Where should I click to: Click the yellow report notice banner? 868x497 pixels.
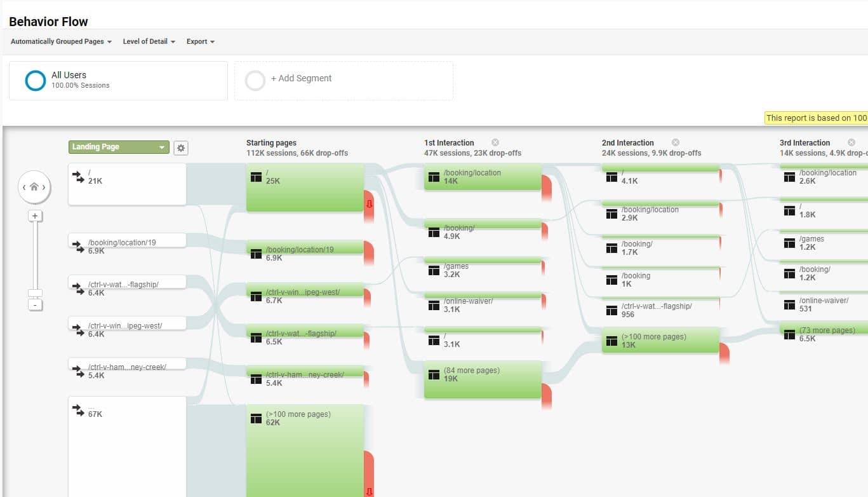click(816, 118)
